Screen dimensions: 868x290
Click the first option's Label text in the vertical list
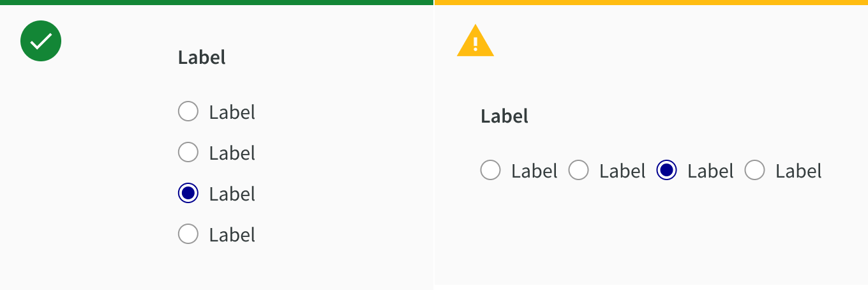coord(232,112)
